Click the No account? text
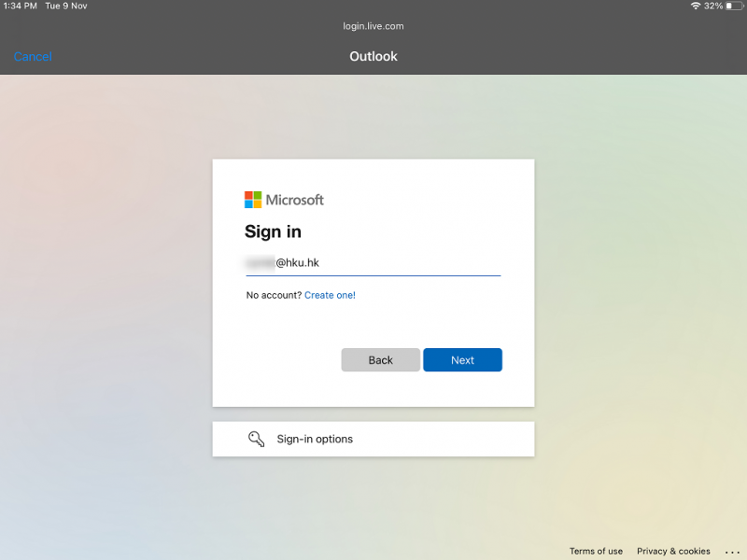 tap(274, 295)
